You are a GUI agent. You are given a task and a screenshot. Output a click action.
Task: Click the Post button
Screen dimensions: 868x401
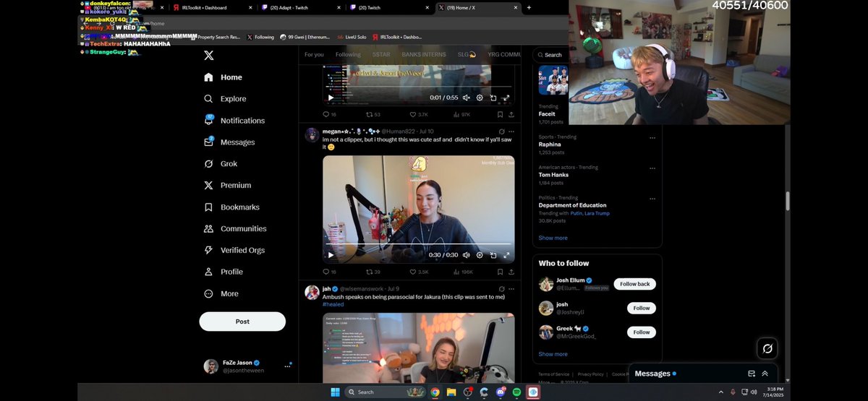pos(242,322)
